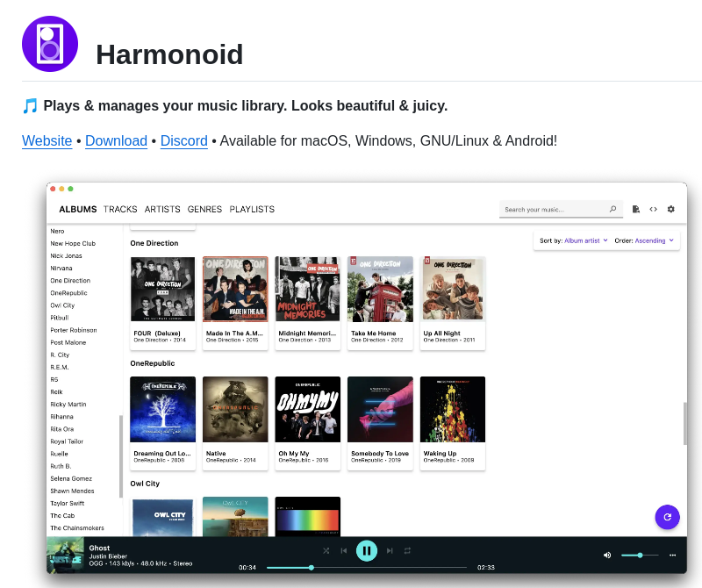Mute the volume
The width and height of the screenshot is (702, 588).
point(606,555)
